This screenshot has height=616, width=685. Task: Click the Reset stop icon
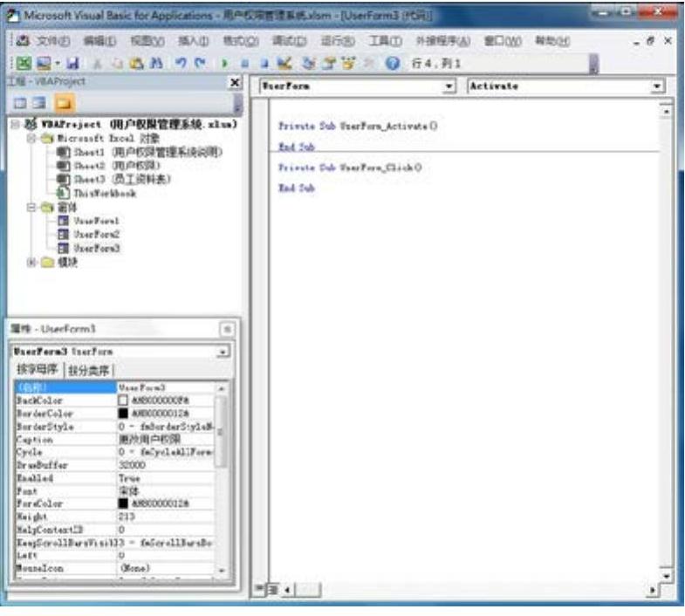click(x=264, y=64)
